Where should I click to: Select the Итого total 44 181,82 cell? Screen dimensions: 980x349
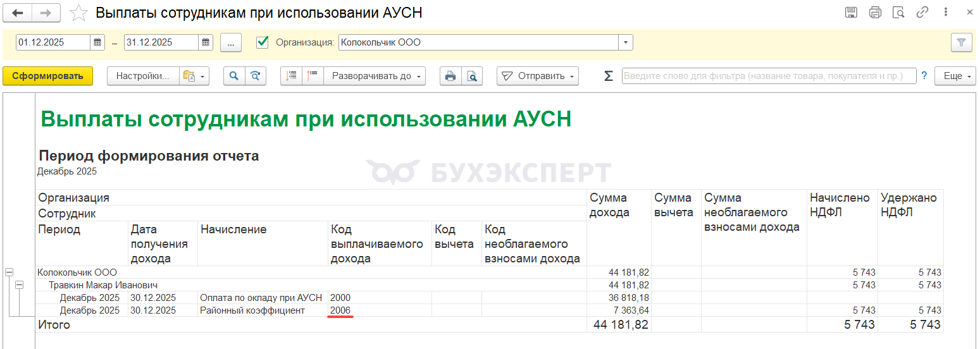pos(619,324)
